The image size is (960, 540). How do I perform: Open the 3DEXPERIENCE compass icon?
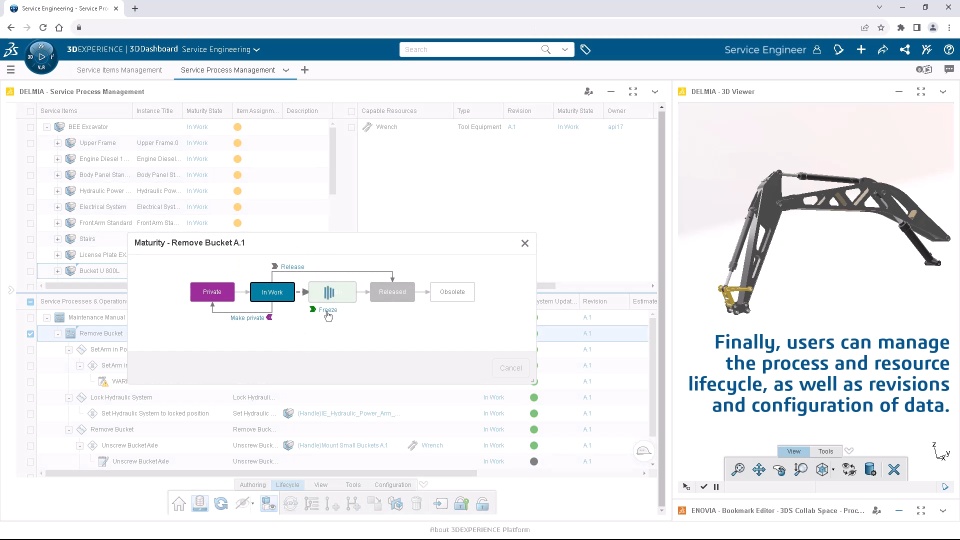(x=41, y=56)
